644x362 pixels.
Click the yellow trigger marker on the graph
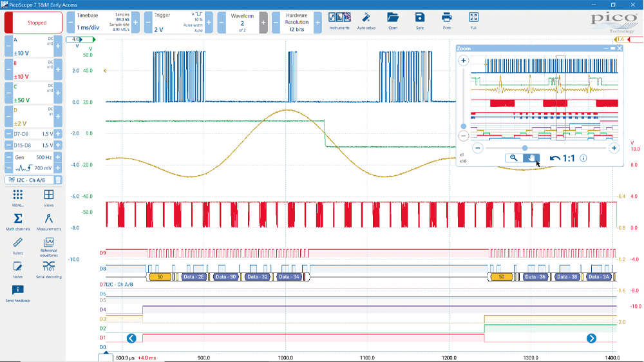click(105, 71)
